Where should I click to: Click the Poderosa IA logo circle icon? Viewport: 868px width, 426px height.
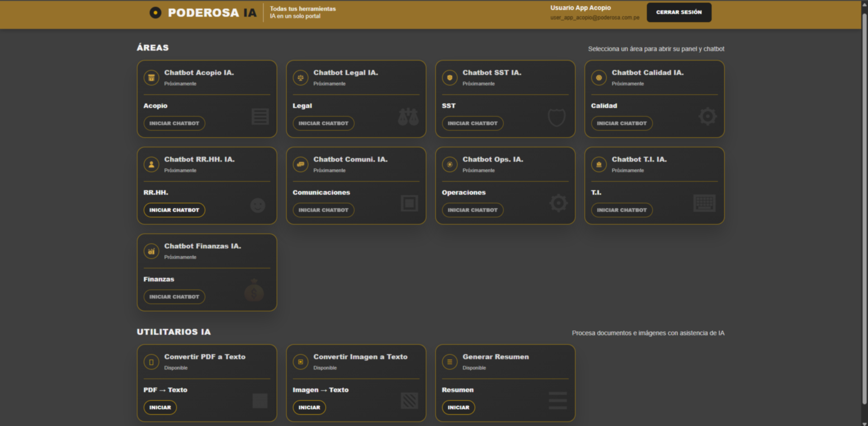click(x=155, y=13)
